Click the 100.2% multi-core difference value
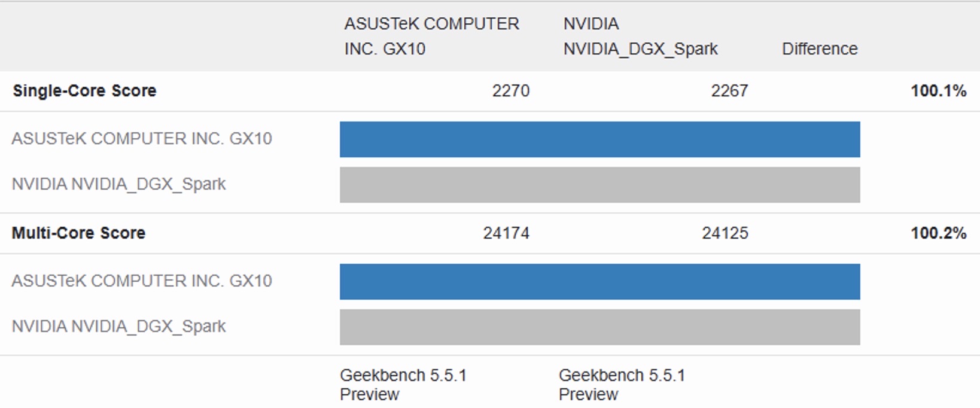Image resolution: width=980 pixels, height=408 pixels. coord(938,233)
